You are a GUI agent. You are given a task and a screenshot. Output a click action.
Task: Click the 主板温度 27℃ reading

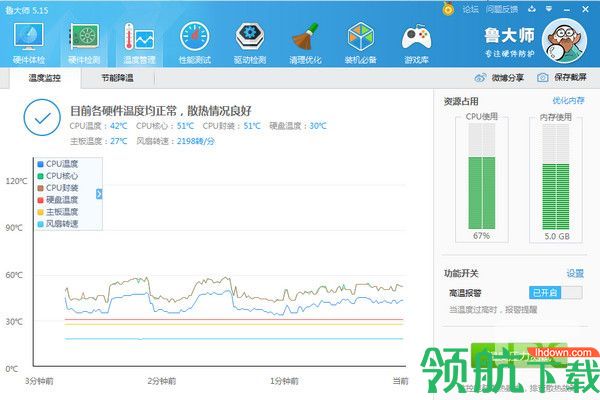(x=98, y=141)
